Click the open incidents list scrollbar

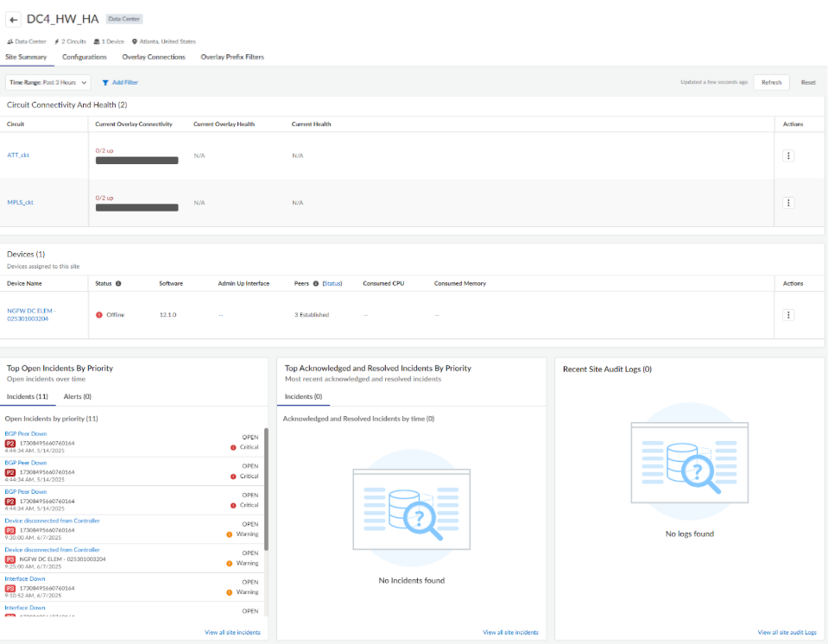[x=266, y=490]
